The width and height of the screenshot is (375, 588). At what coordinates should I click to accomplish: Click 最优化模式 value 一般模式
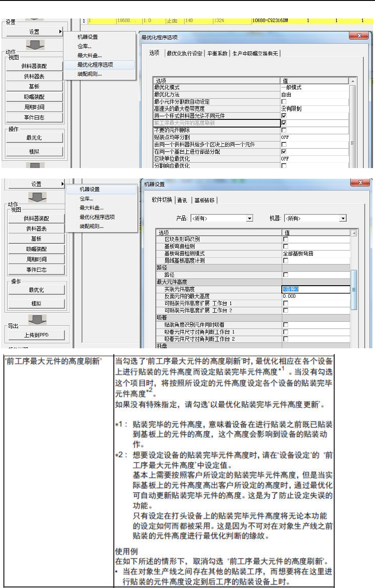click(314, 87)
